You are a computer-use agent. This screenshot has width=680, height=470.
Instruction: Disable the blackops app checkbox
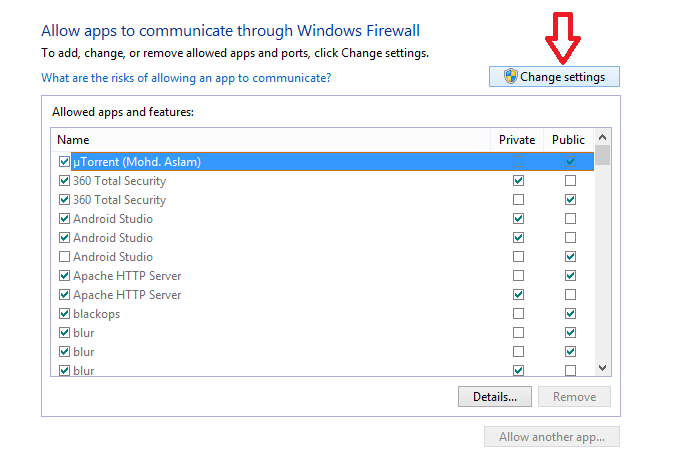65,314
